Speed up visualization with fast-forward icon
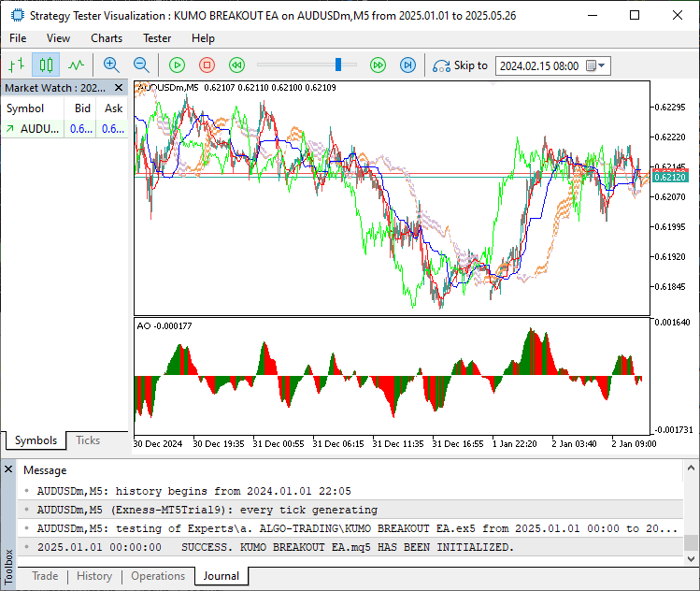 378,65
